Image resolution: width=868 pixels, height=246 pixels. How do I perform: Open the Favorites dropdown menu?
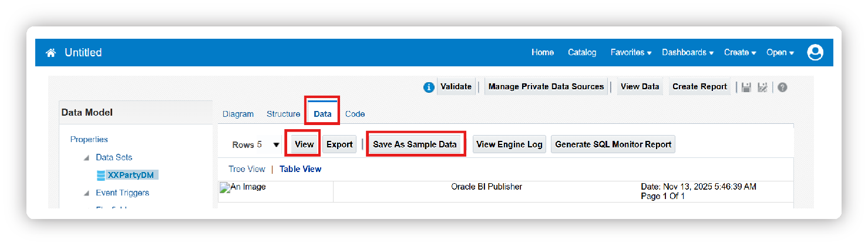point(631,53)
